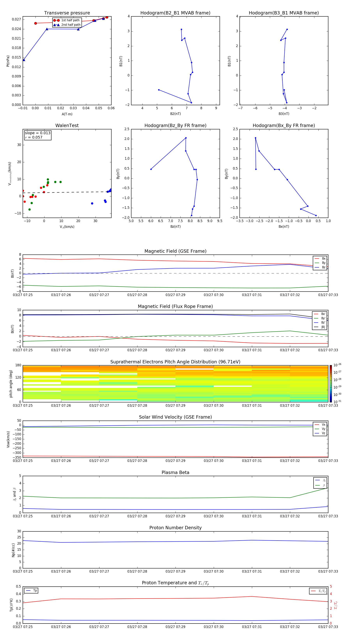Select the "slope = 0.013" annotation text

tap(38, 133)
